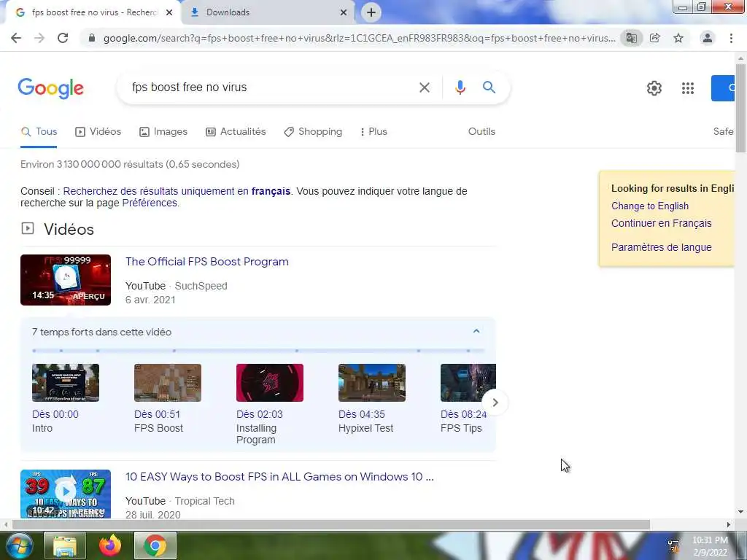Viewport: 747px width, 560px height.
Task: Switch to Shopping results tab
Action: tap(313, 132)
